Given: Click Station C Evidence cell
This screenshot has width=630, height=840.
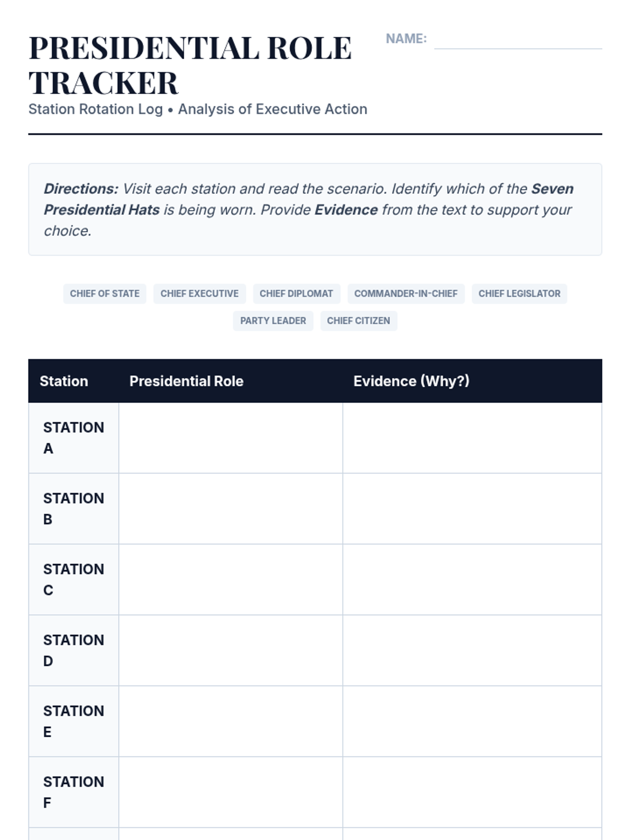Looking at the screenshot, I should coord(472,580).
